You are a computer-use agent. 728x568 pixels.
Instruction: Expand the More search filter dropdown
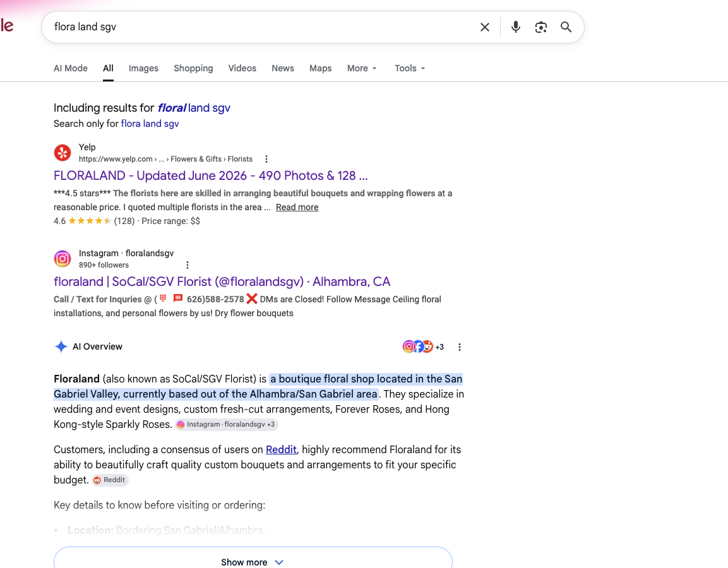tap(362, 68)
